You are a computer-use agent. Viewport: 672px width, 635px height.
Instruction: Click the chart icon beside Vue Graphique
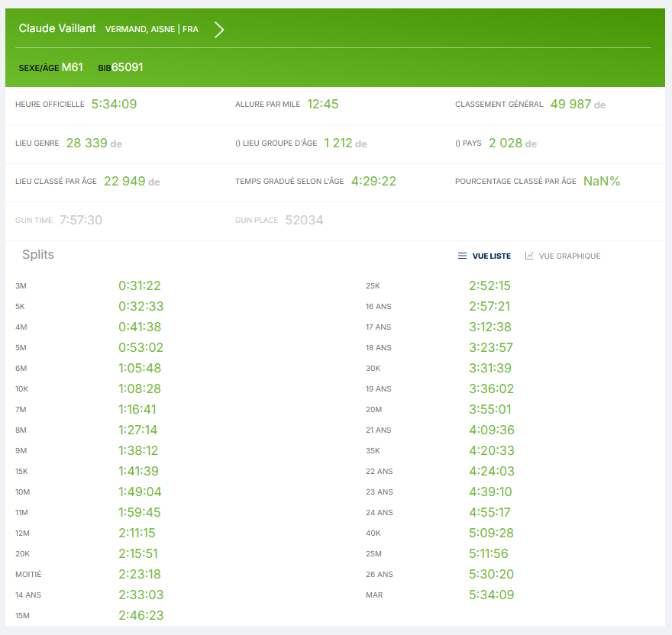[529, 256]
